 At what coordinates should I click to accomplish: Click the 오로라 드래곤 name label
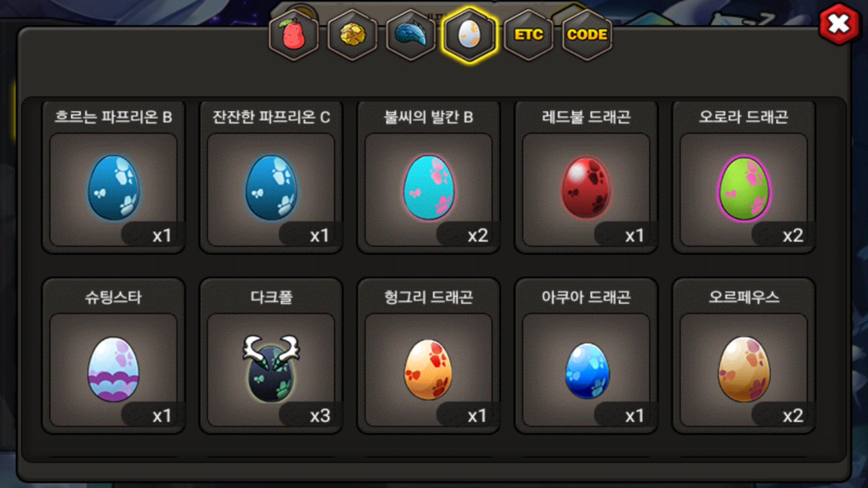tap(744, 117)
